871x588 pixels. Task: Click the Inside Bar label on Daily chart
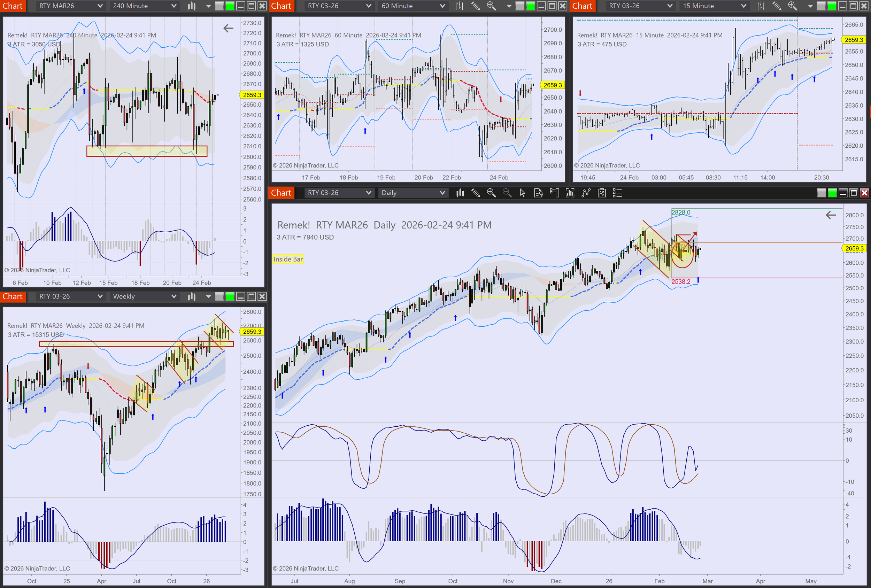tap(288, 259)
